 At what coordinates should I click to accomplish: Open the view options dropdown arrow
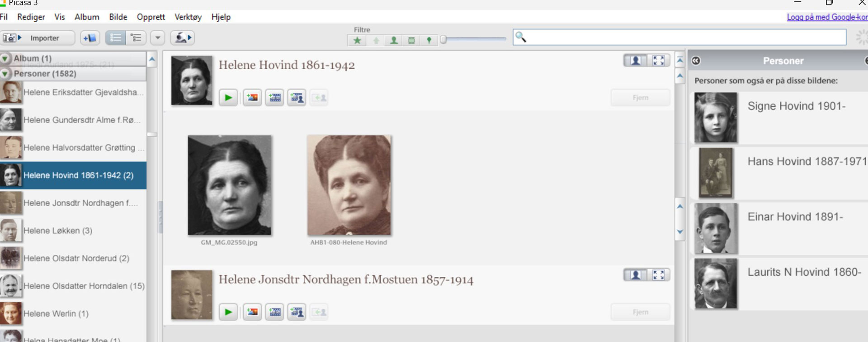[x=158, y=38]
